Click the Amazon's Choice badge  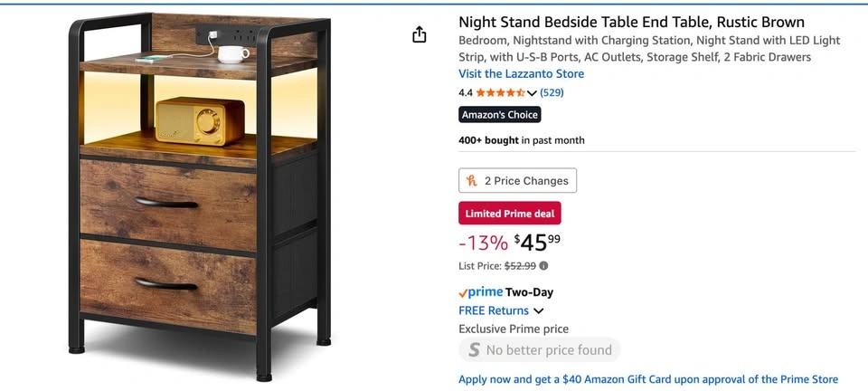[x=500, y=115]
